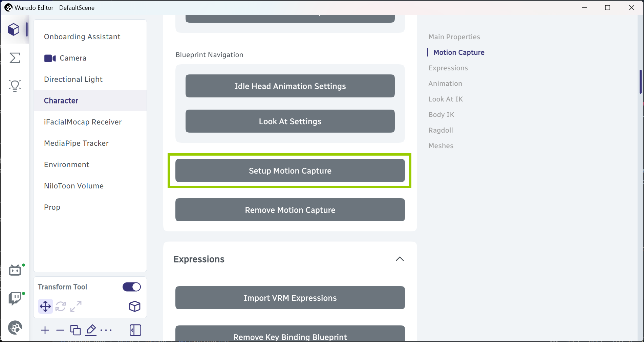The height and width of the screenshot is (342, 644).
Task: Open the lightbulb plugins tab
Action: (15, 86)
